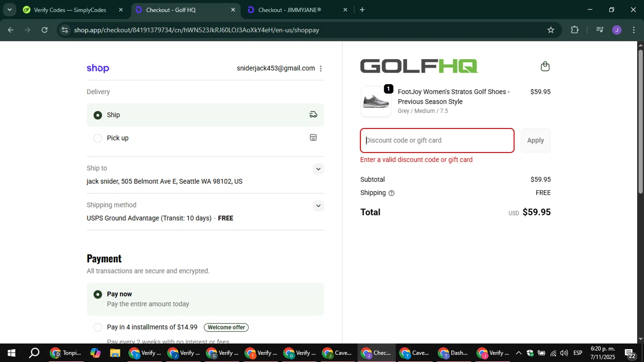Switch to Checkout Golf HQ tab
This screenshot has height=362, width=644.
point(186,10)
